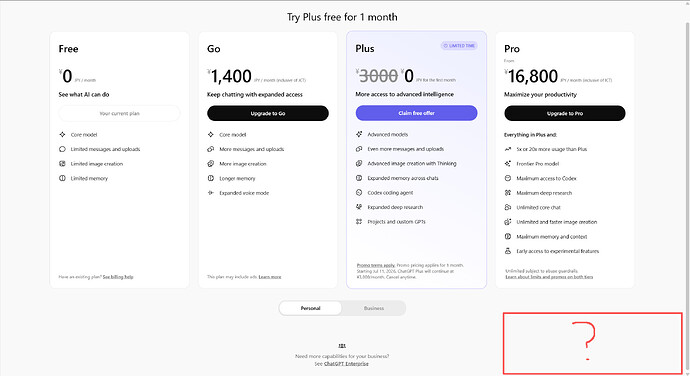Click the Your current plan button

pos(119,113)
